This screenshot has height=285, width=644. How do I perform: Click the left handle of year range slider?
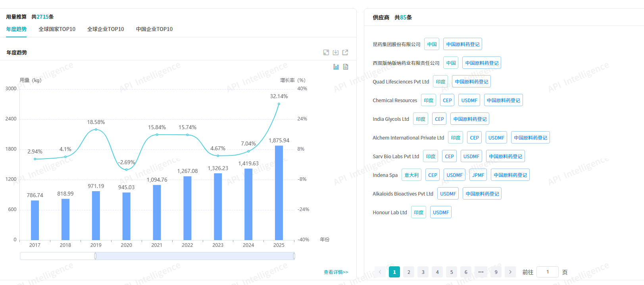click(95, 256)
